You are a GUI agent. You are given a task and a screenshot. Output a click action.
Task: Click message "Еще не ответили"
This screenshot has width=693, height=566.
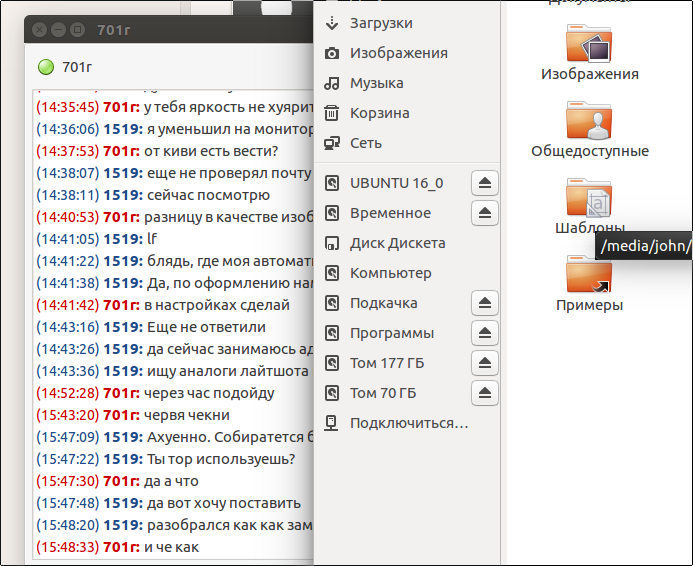(x=206, y=327)
